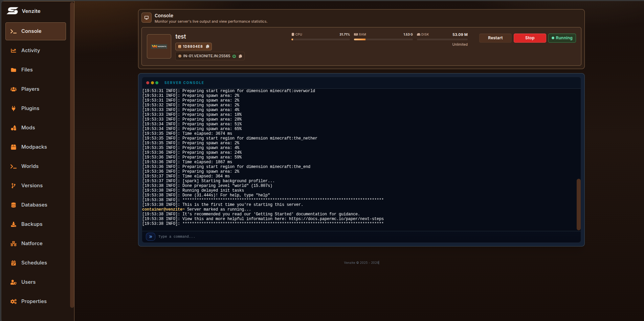Click the Natforce network icon
644x321 pixels.
click(14, 243)
